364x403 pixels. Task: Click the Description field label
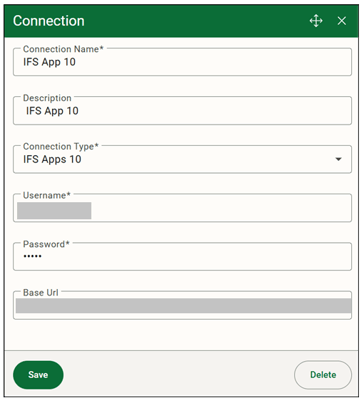[x=47, y=98]
